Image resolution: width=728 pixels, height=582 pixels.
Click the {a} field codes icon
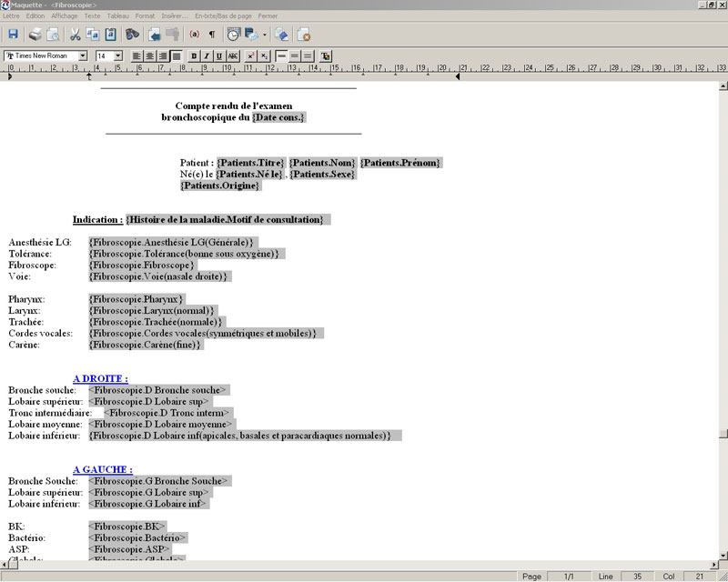tap(195, 34)
